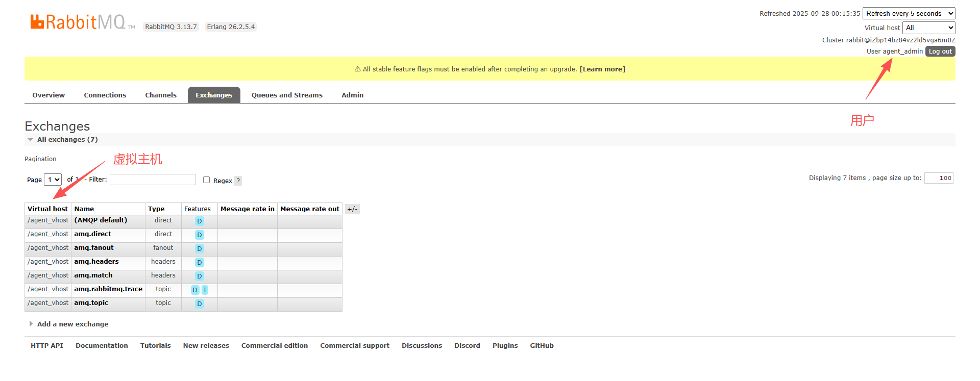This screenshot has height=381, width=980.
Task: Open the Learn more link
Action: 602,69
